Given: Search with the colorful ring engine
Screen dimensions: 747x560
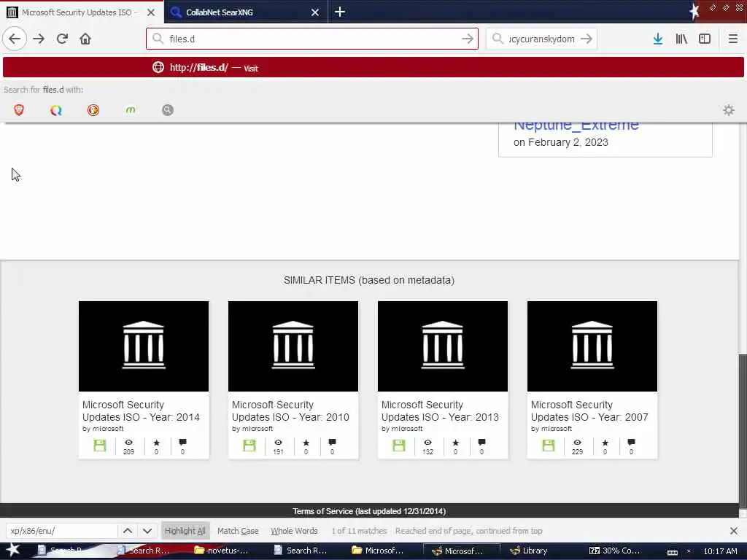Looking at the screenshot, I should pos(56,110).
